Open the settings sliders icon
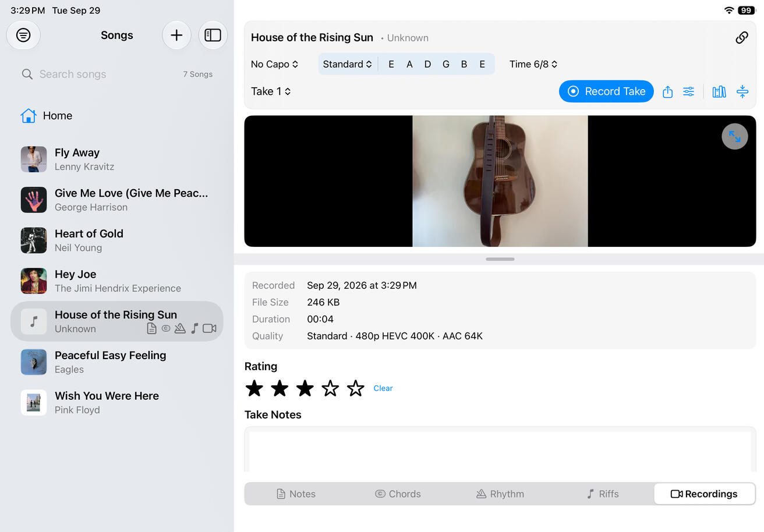This screenshot has width=764, height=532. [689, 91]
